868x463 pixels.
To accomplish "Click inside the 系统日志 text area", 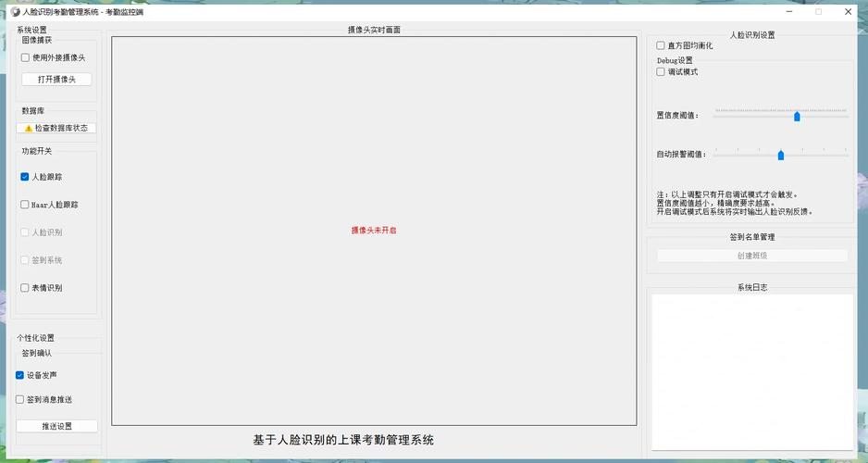I will 752,371.
